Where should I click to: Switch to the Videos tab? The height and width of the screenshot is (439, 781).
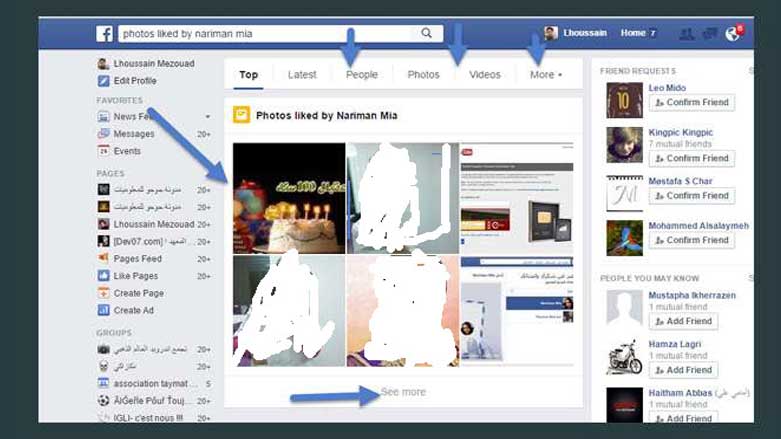click(x=485, y=75)
